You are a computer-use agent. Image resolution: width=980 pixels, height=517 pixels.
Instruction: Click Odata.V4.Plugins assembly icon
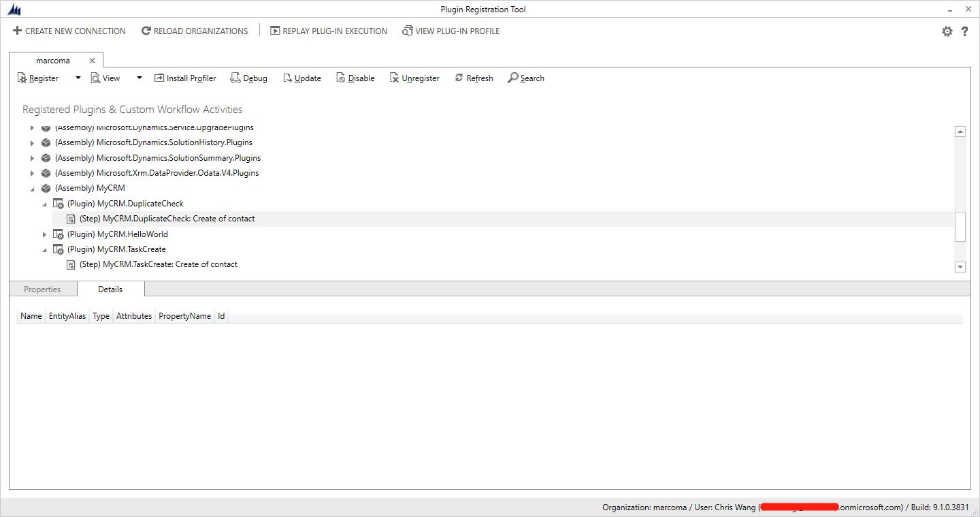tap(46, 173)
